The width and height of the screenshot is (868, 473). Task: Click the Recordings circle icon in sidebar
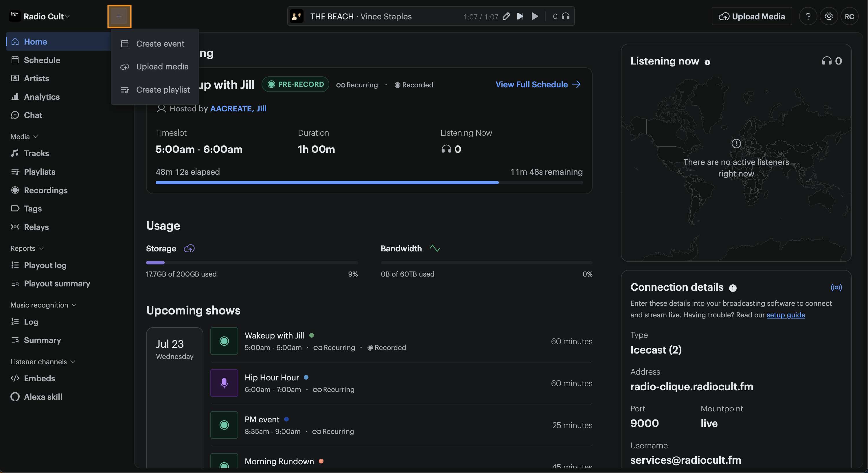pyautogui.click(x=15, y=190)
